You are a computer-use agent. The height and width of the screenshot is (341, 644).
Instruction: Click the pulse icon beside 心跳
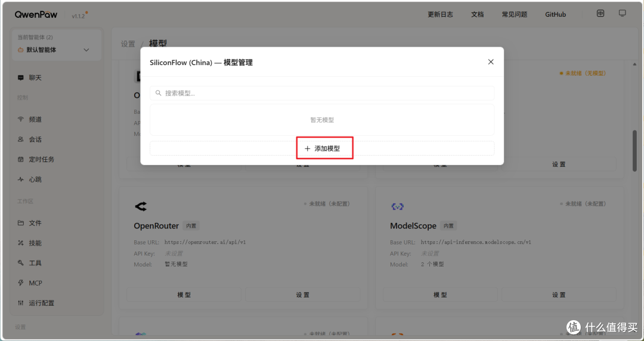(20, 179)
